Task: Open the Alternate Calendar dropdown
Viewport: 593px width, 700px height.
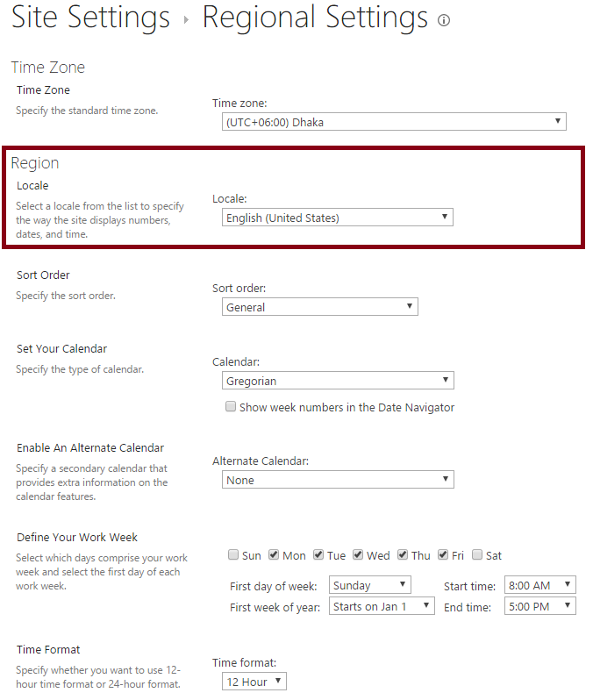Action: tap(338, 480)
